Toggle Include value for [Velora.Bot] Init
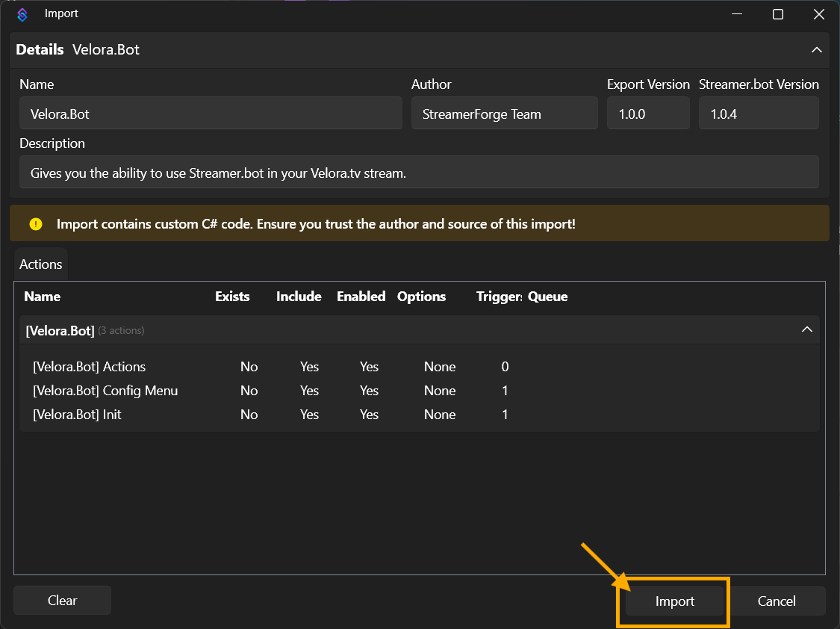Screen dimensions: 840x629 pos(309,415)
